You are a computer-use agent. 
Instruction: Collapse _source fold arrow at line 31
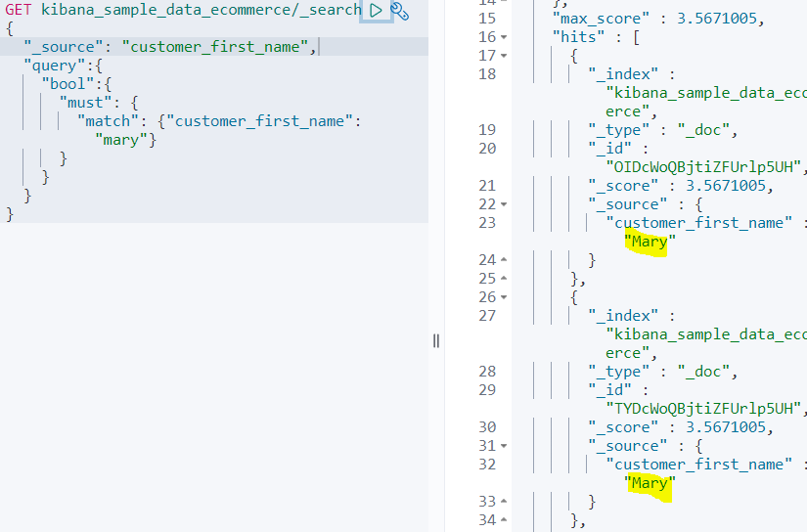click(x=504, y=446)
